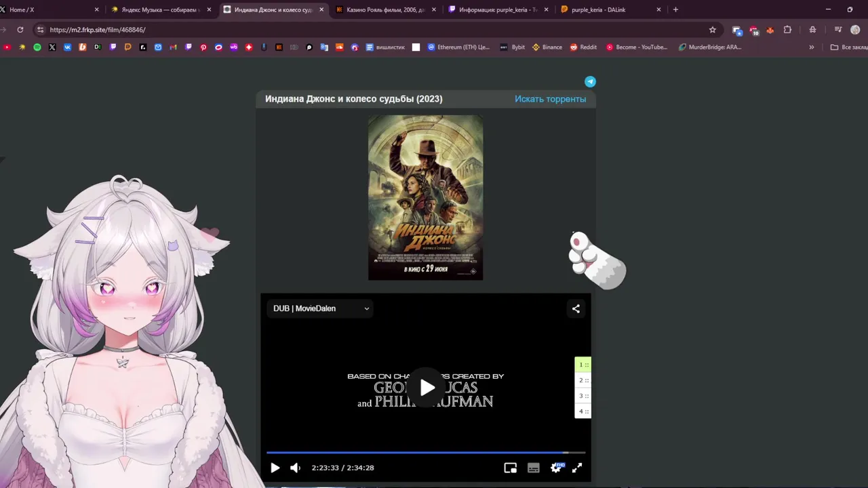Open the Gmail bookmark icon
The height and width of the screenshot is (488, 868).
point(173,47)
